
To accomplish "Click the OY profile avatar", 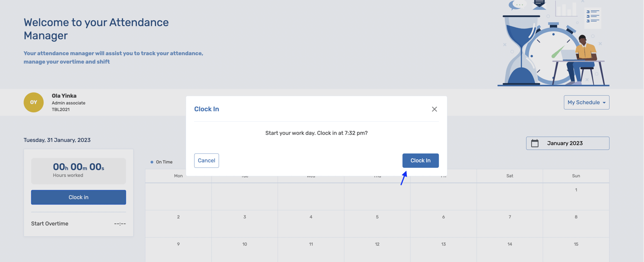I will click(x=33, y=102).
